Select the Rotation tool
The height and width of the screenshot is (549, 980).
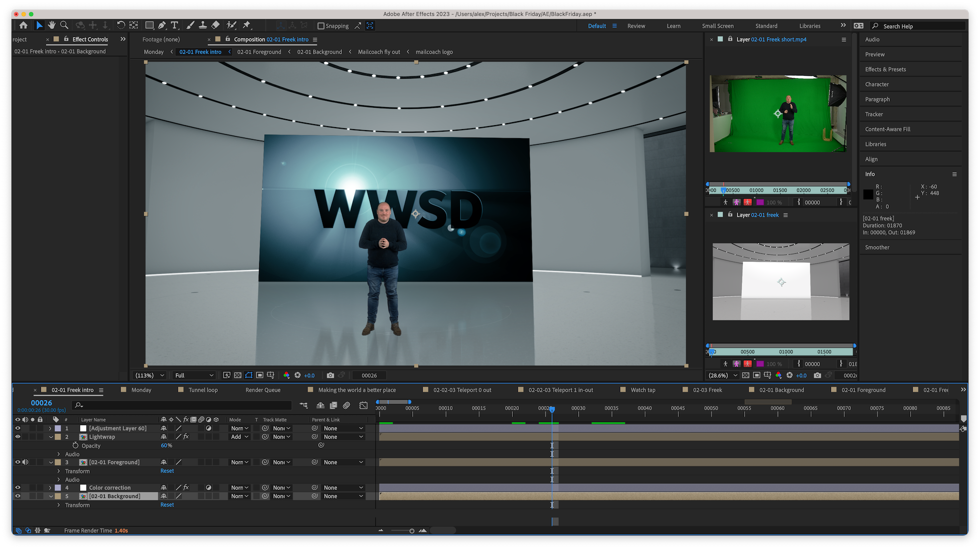[x=121, y=25]
